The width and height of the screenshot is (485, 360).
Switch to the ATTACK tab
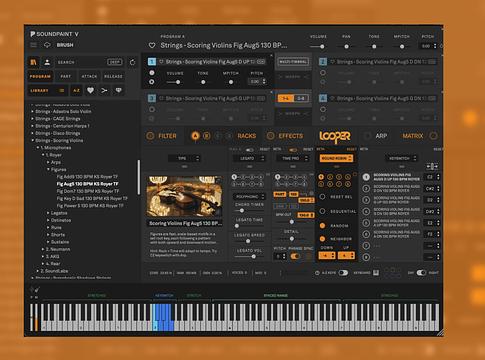coord(89,76)
